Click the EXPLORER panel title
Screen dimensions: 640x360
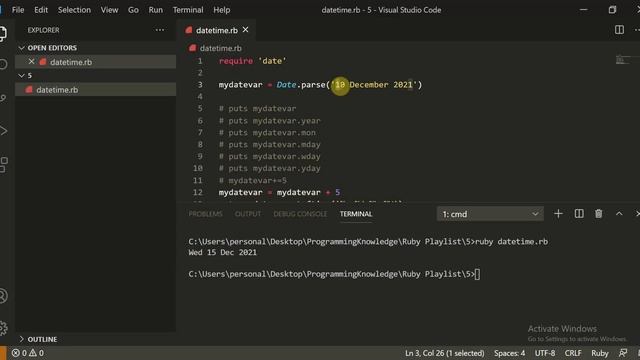coord(43,30)
